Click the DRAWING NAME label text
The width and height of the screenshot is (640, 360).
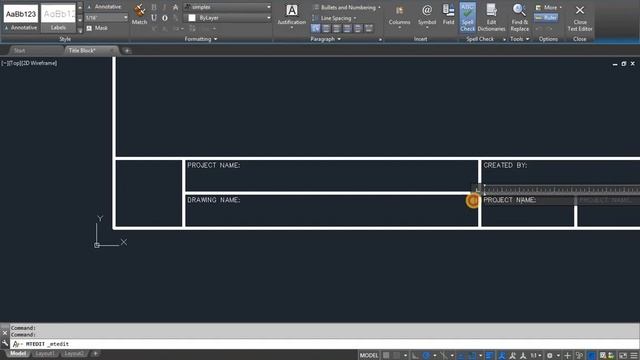coord(214,200)
